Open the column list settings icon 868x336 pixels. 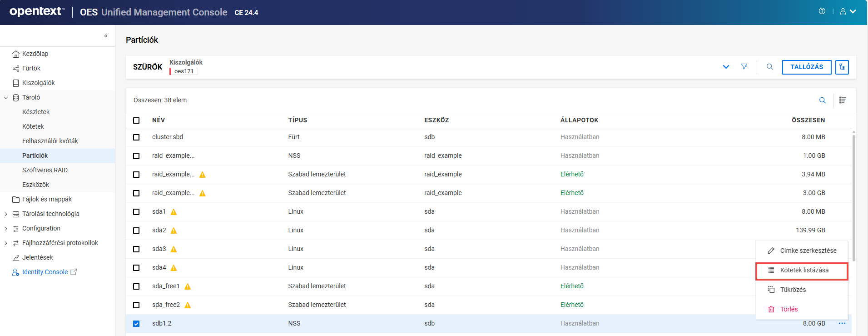pos(843,100)
